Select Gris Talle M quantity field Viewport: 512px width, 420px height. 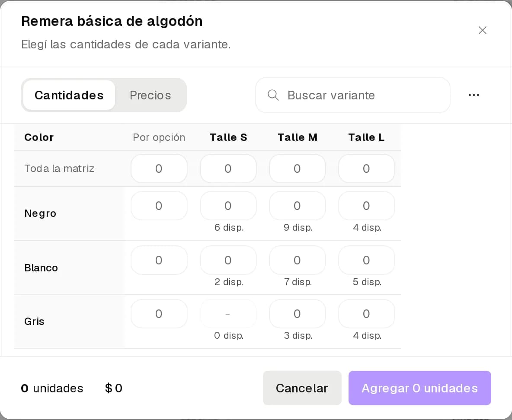pos(298,314)
